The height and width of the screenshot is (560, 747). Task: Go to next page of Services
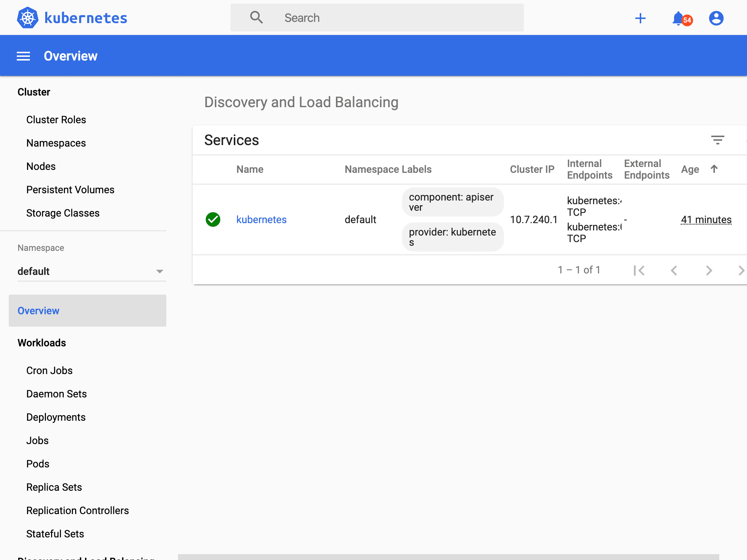point(709,270)
